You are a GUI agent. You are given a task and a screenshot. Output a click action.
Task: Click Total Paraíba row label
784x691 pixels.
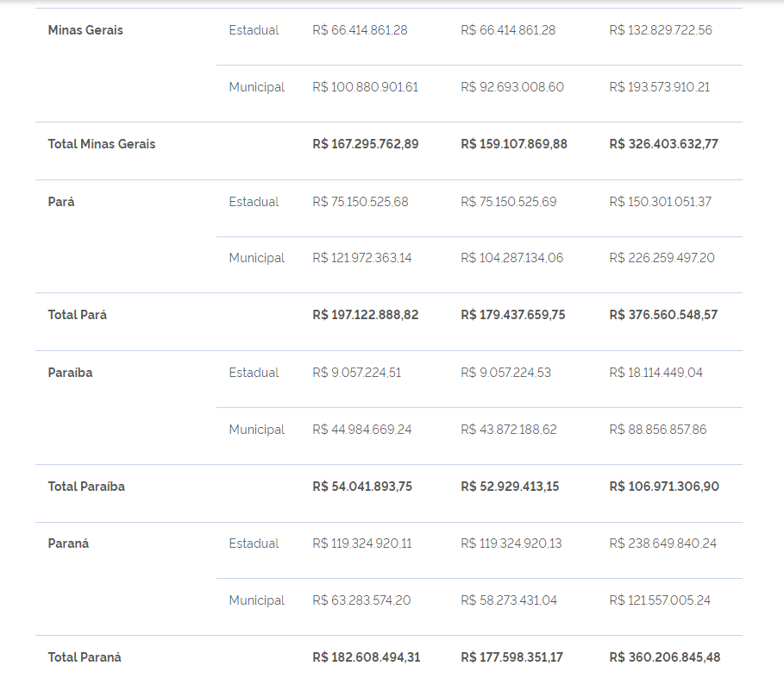click(86, 487)
